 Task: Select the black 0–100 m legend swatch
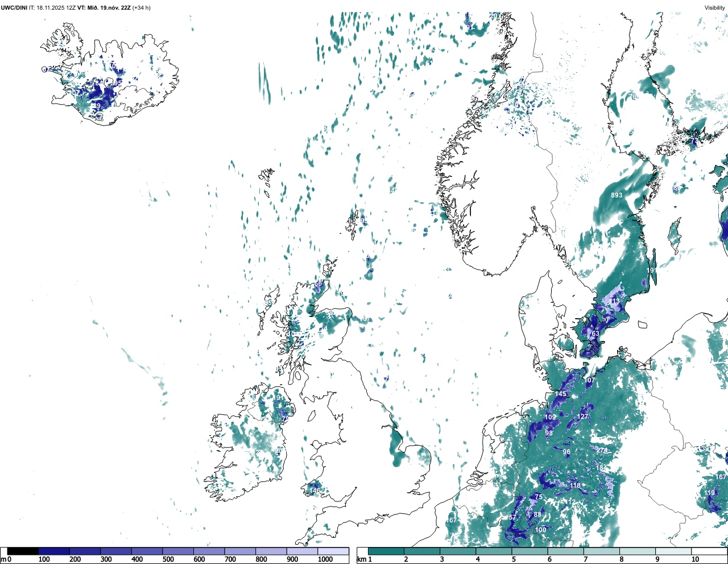coord(23,551)
